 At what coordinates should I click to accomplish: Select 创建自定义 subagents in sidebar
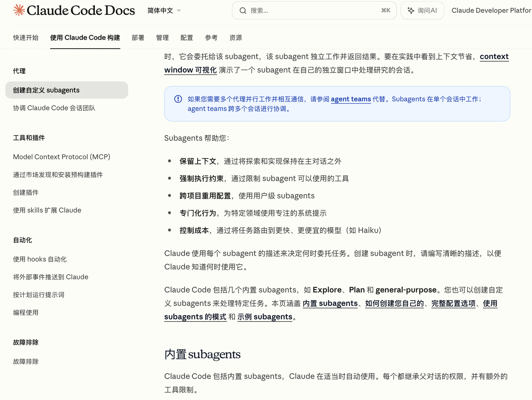click(66, 90)
